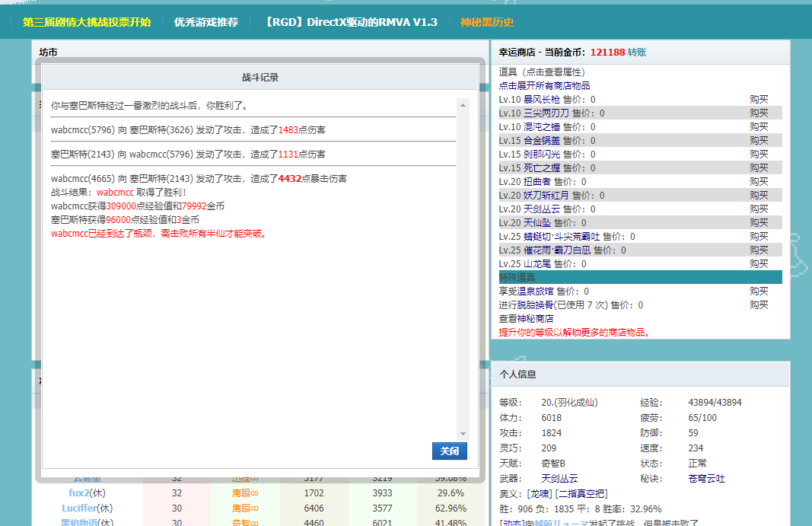View 妖刀斩红月 item attributes
This screenshot has height=526, width=812.
coord(546,196)
